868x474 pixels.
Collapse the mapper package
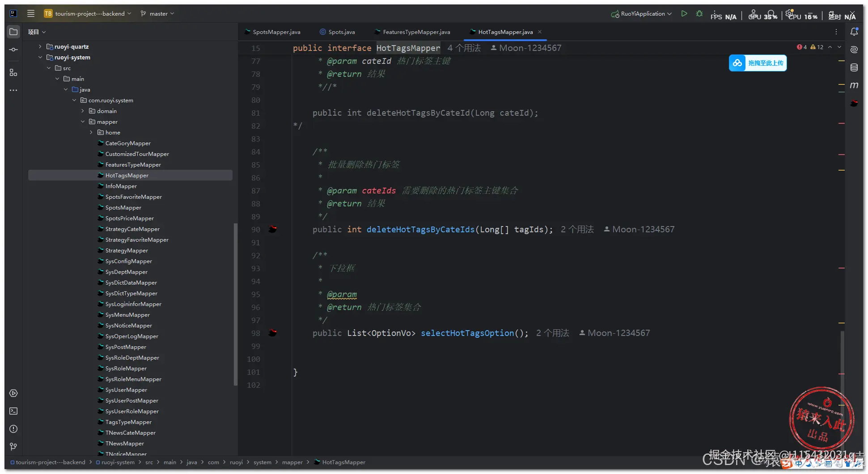tap(82, 122)
